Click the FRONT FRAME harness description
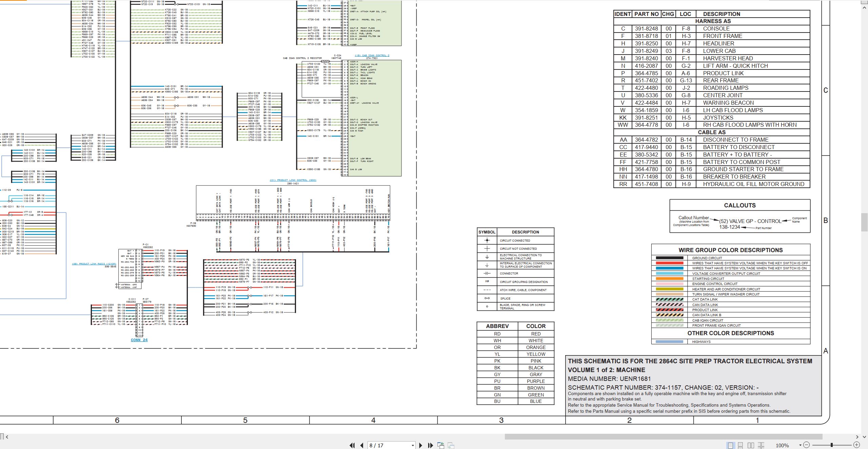Screen dimensions: 868x449 point(723,36)
